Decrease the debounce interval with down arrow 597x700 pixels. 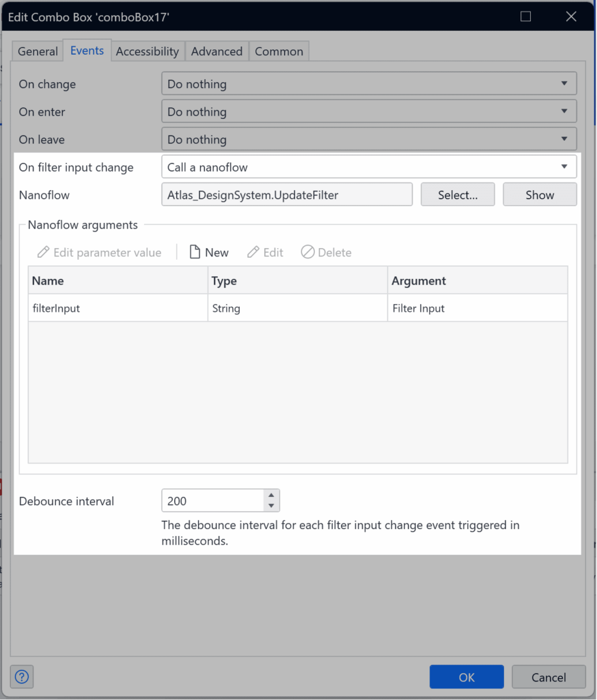[x=271, y=506]
